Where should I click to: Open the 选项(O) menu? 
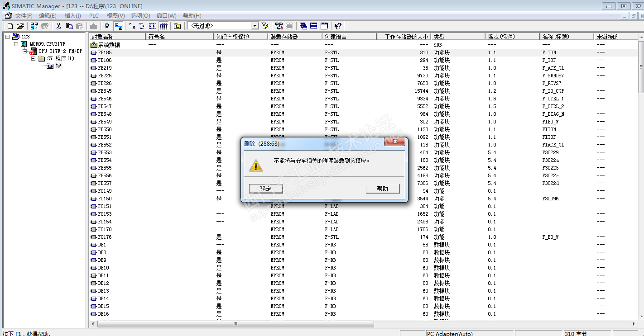[140, 16]
